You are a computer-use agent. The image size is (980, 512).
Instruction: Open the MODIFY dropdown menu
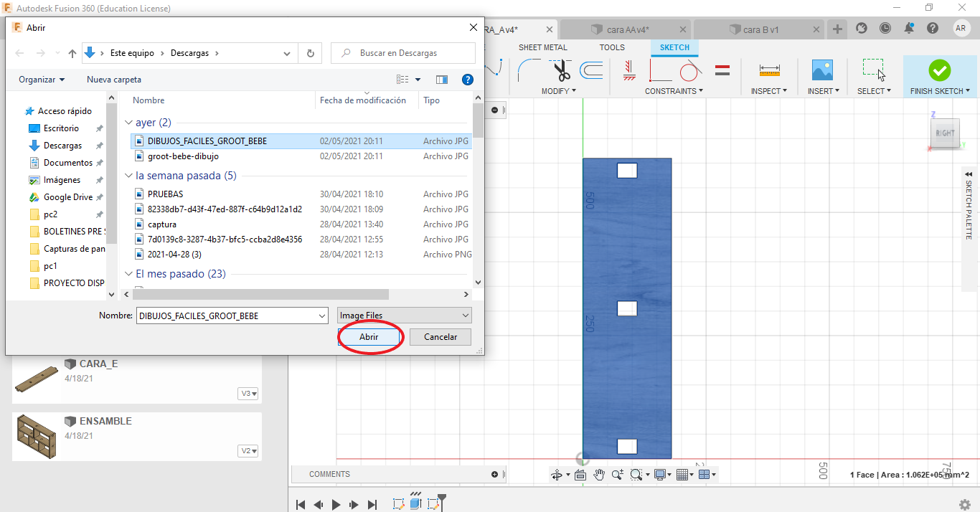point(558,91)
